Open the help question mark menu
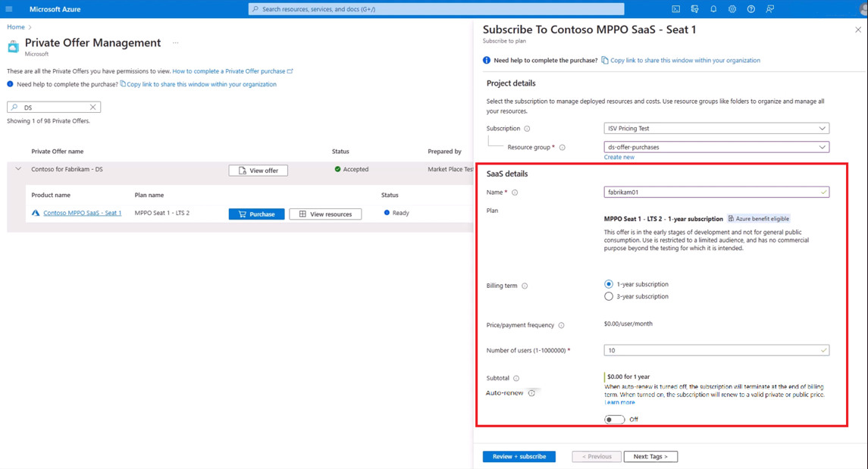Screen dimensions: 868x469 [750, 9]
